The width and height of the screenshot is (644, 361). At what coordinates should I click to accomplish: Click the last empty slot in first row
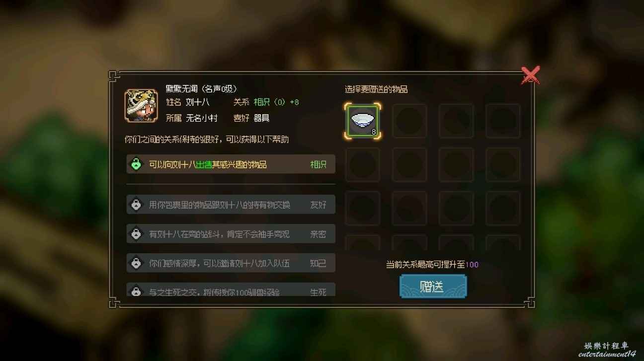(503, 121)
